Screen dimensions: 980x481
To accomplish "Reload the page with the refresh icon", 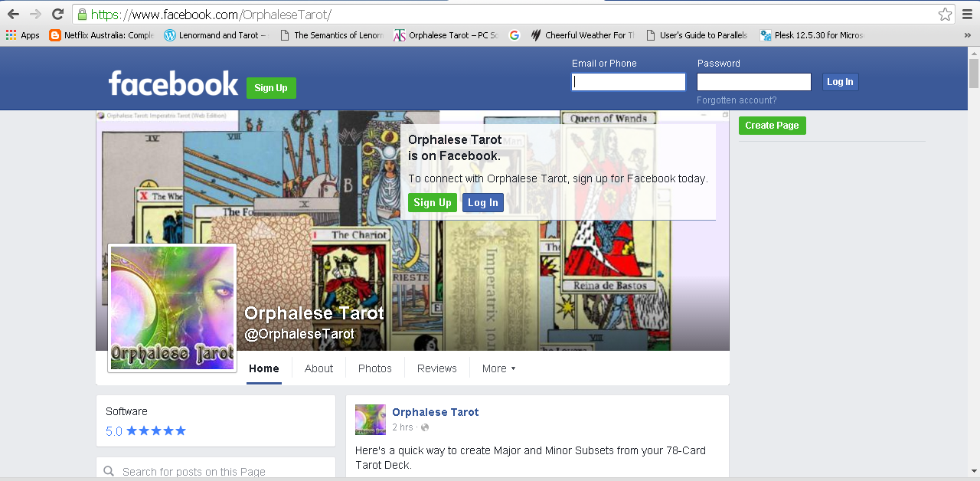I will pyautogui.click(x=57, y=14).
